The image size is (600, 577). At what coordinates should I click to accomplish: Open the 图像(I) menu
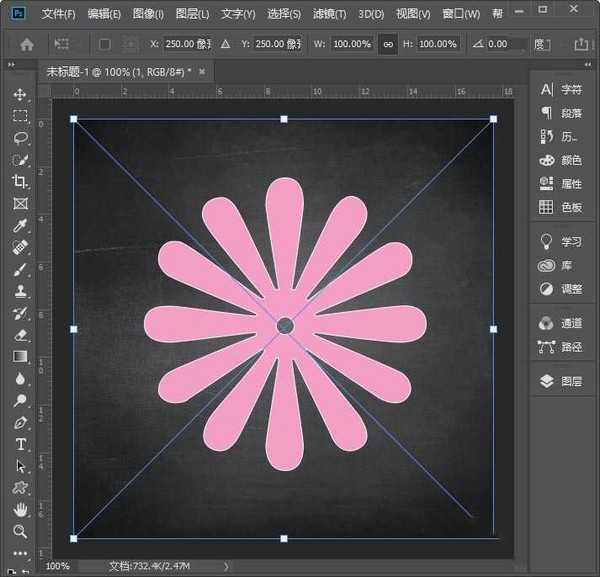coord(148,15)
